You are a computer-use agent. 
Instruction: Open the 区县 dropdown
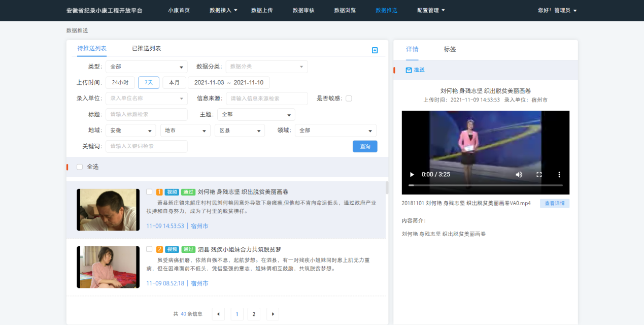pyautogui.click(x=240, y=131)
